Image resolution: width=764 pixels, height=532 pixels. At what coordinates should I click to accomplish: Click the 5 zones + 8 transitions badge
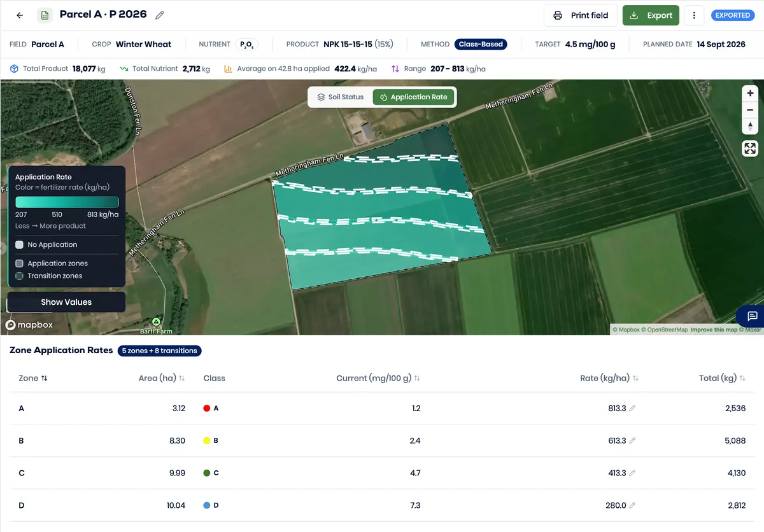coord(159,351)
